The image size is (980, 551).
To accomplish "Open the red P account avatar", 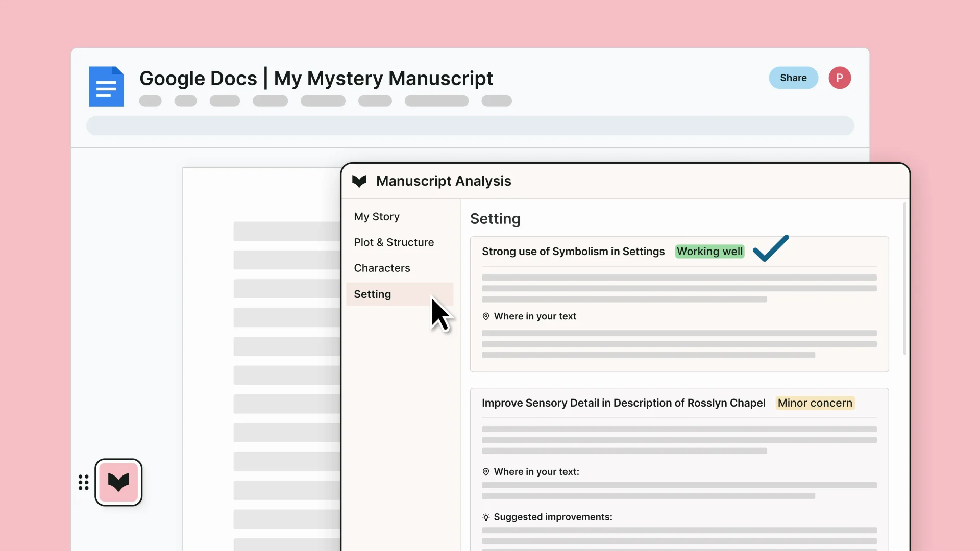I will pos(839,78).
